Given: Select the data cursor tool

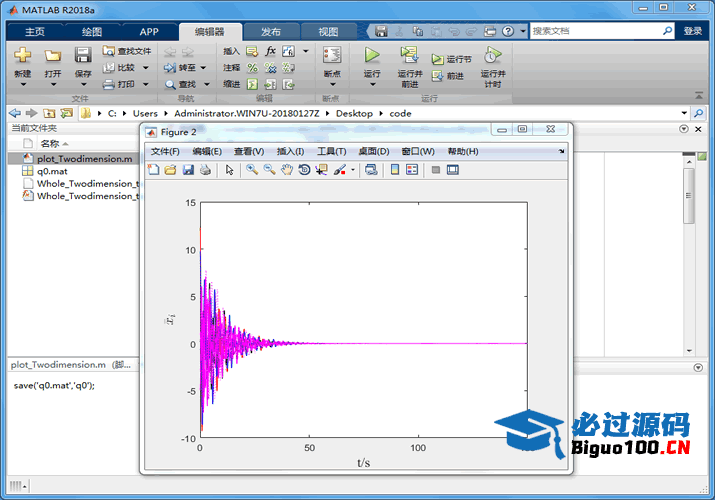Looking at the screenshot, I should pos(321,170).
